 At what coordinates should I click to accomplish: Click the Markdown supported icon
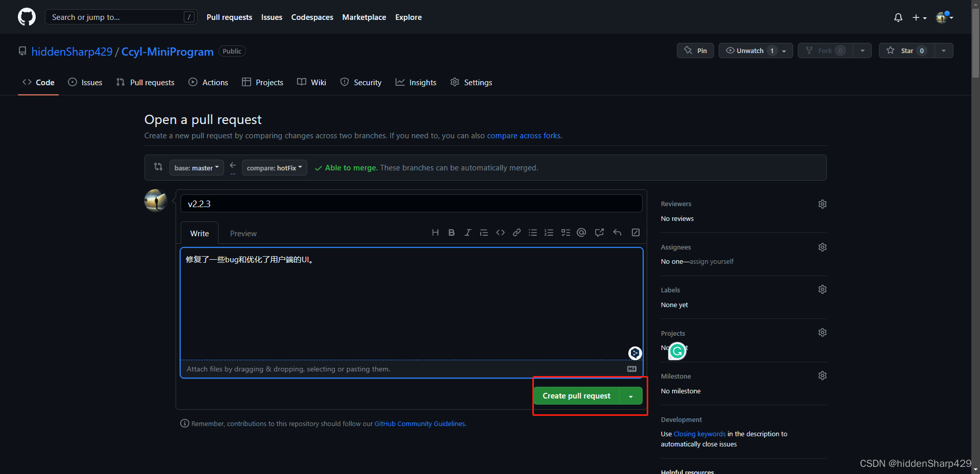click(x=632, y=369)
